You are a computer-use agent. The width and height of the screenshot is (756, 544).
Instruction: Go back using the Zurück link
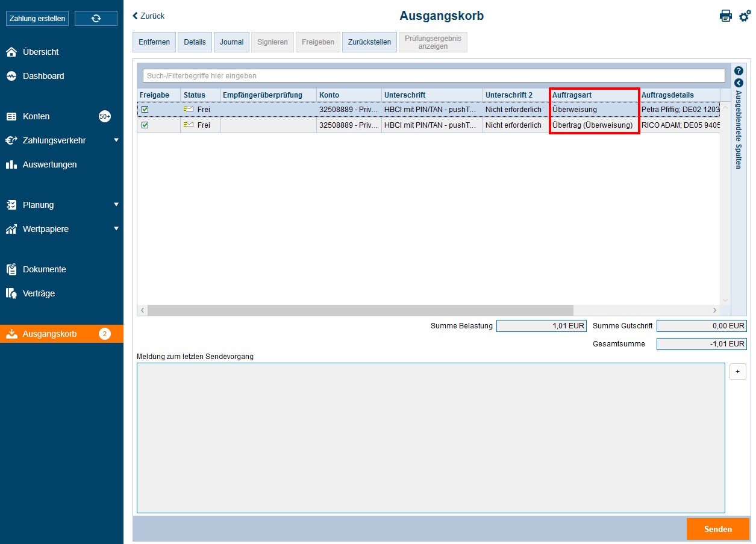coord(148,16)
